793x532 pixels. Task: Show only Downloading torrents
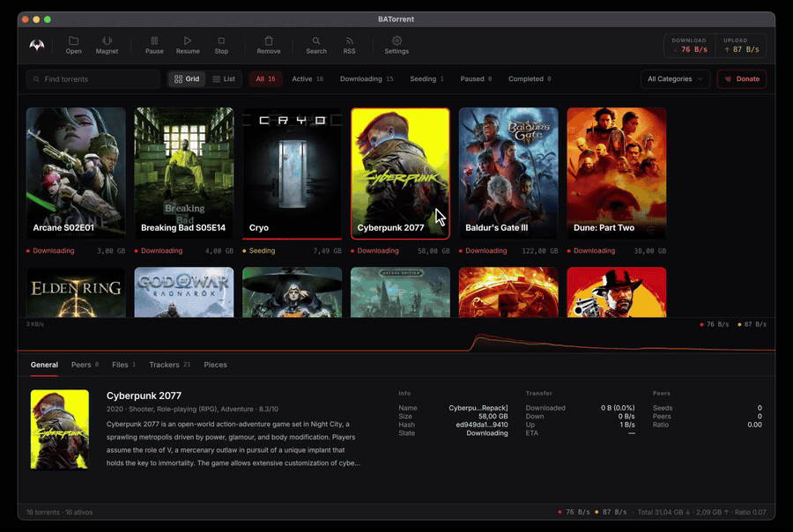(367, 79)
